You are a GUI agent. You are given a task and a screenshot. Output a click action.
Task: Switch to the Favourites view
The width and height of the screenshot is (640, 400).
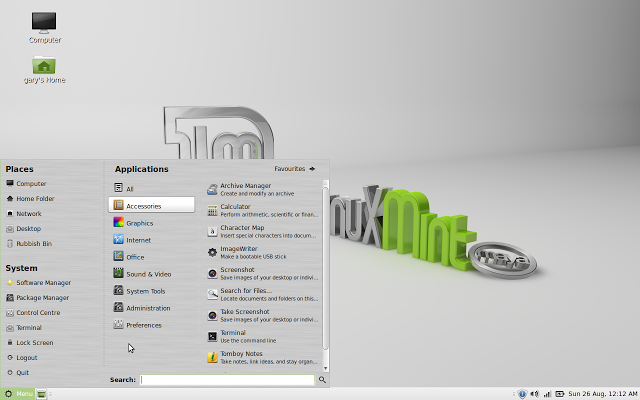(295, 169)
